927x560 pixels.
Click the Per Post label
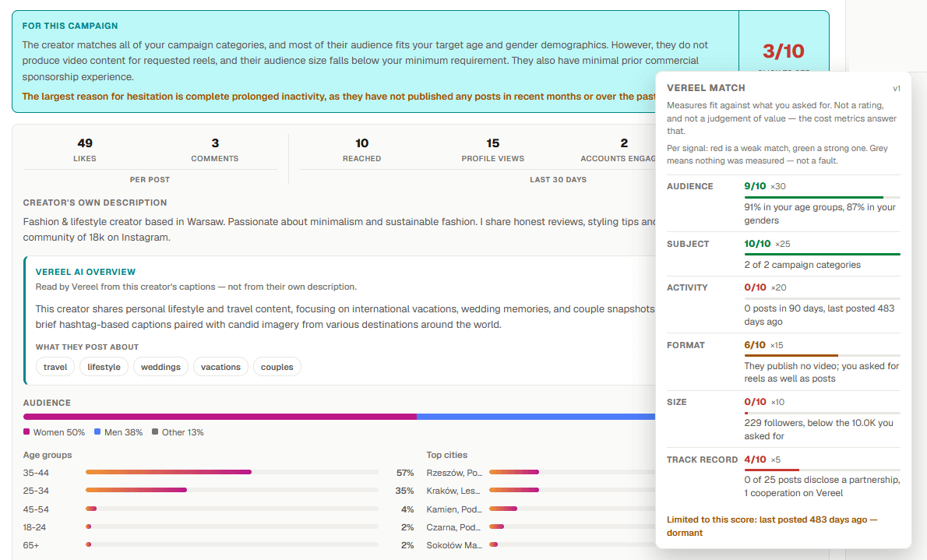click(x=150, y=179)
